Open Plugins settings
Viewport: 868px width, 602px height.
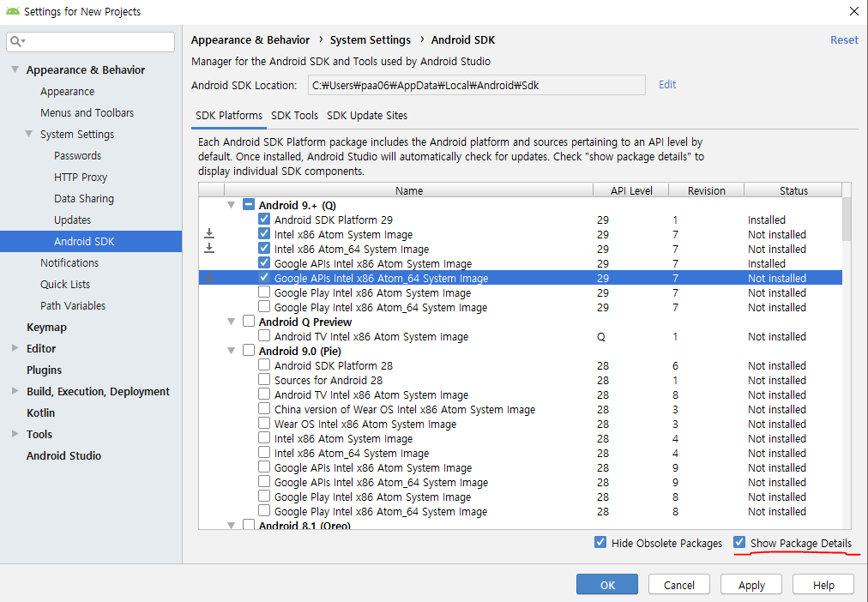[x=45, y=370]
